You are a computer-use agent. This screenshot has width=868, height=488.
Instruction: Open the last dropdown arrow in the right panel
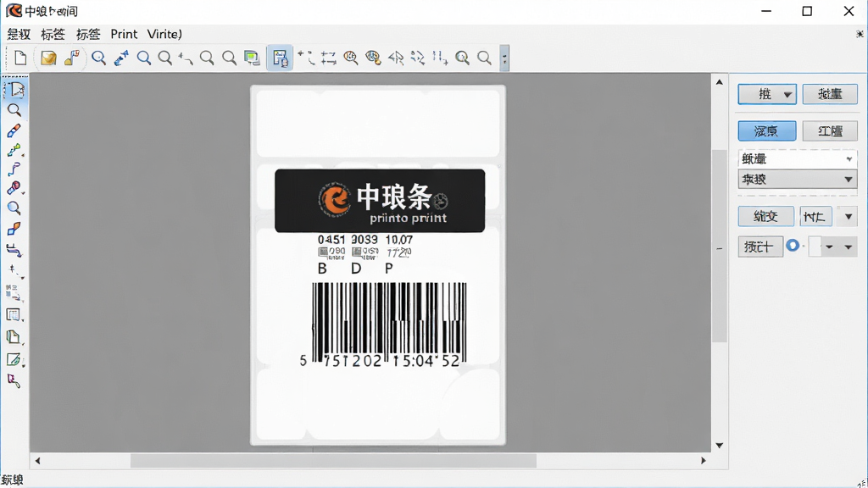tap(848, 247)
